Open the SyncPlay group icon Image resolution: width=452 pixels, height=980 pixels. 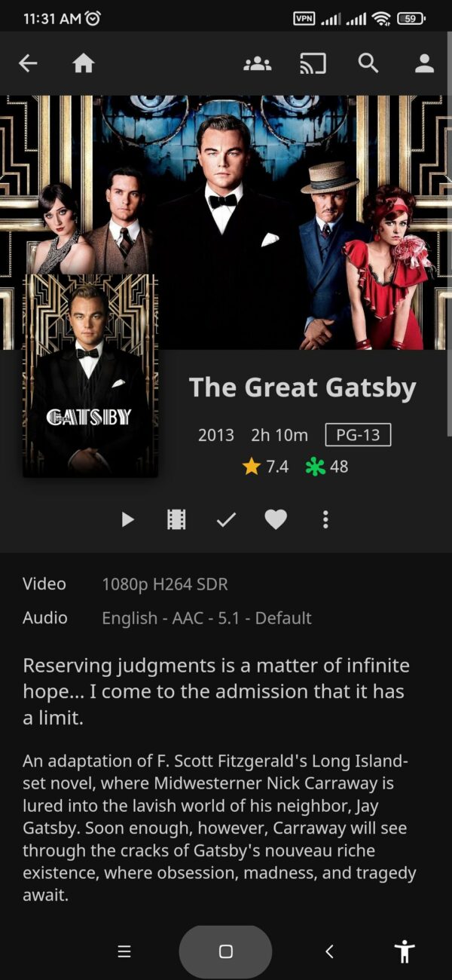pos(258,64)
